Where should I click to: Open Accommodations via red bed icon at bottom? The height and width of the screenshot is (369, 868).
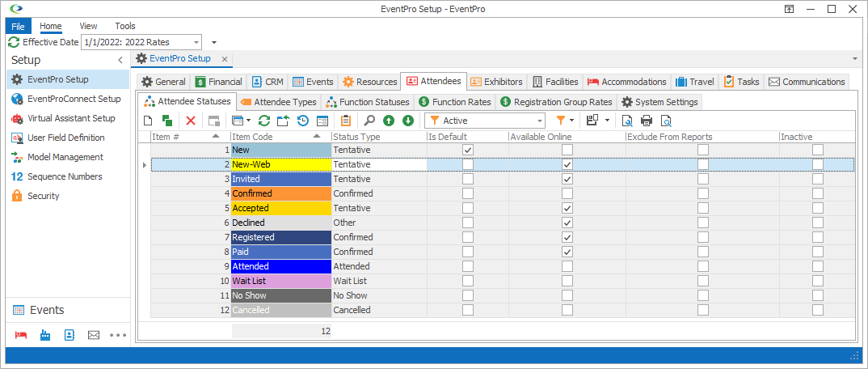(x=21, y=335)
